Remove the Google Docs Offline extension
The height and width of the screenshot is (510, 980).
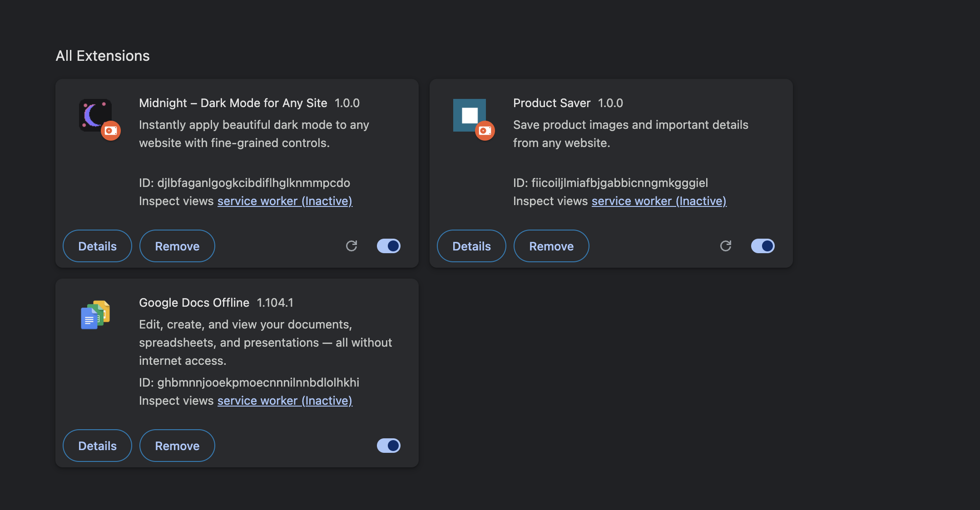tap(177, 446)
